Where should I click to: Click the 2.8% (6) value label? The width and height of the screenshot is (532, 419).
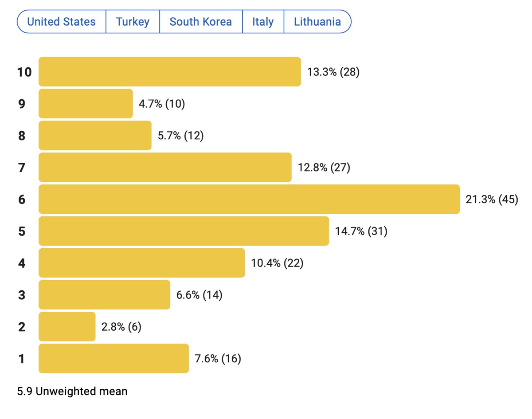tap(120, 327)
